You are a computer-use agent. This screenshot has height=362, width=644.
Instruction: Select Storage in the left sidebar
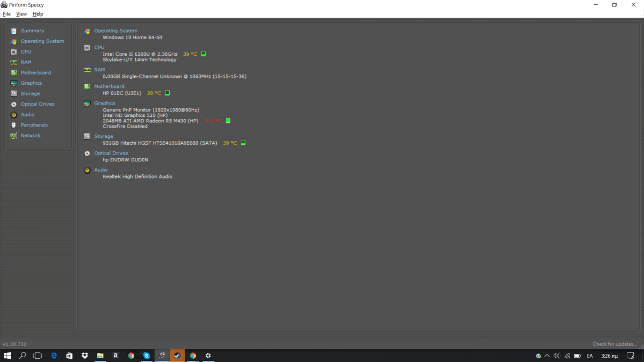(30, 93)
